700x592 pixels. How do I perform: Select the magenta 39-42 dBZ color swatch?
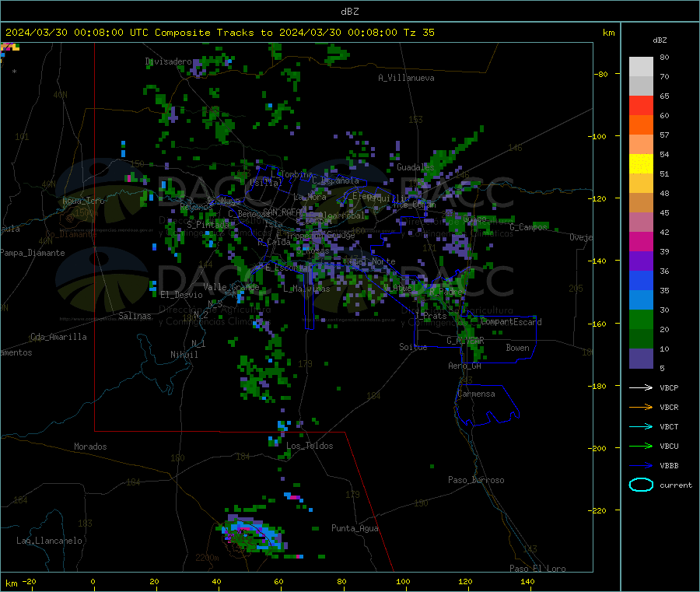(641, 241)
